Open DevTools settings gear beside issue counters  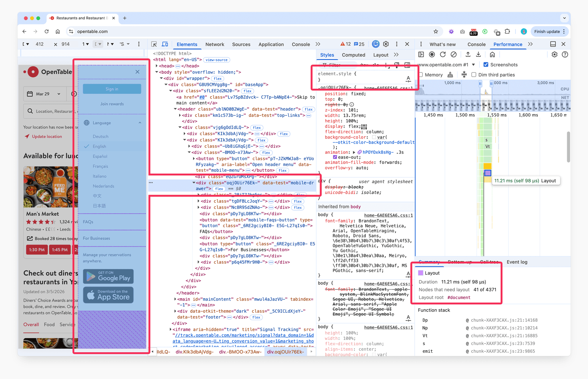click(386, 44)
